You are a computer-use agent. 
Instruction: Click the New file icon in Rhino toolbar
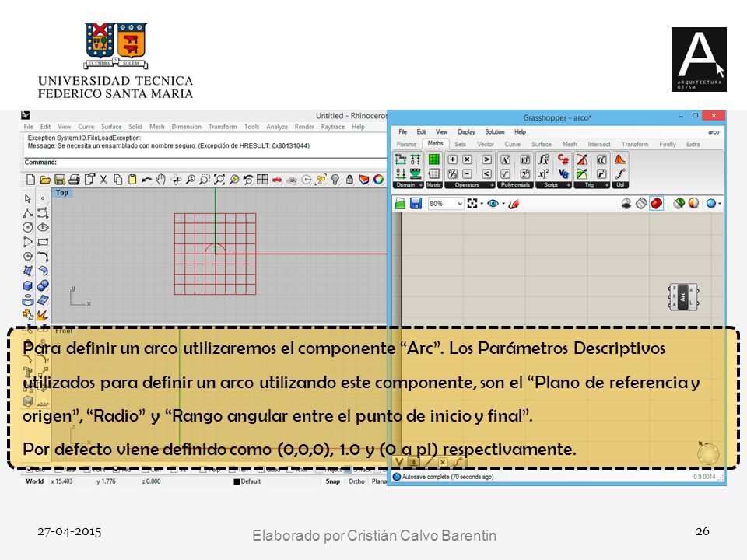[30, 180]
